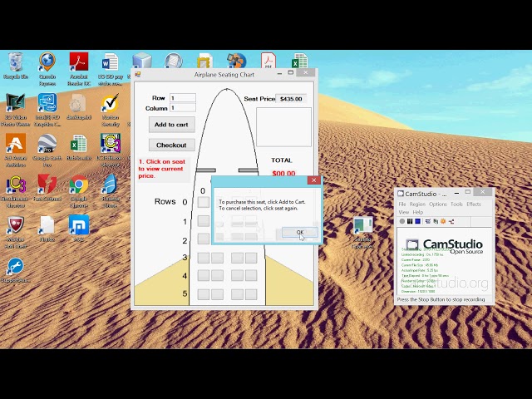
Task: Open 3D Vision Photo Viewer icon
Action: tap(15, 110)
